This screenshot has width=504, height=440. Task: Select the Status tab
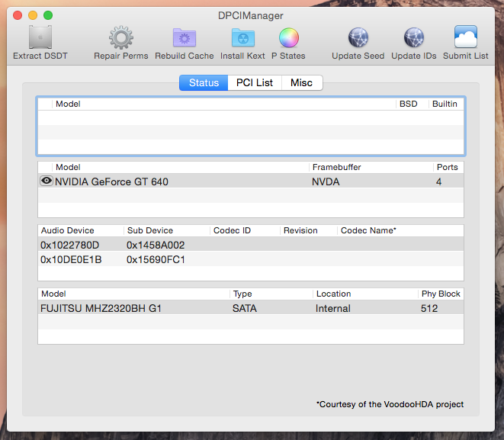click(204, 82)
